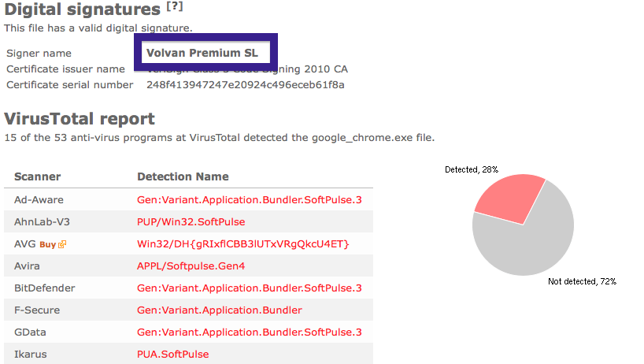Select the Avira detection APPL/Softpulse.Gen4
The width and height of the screenshot is (644, 364).
tap(191, 266)
